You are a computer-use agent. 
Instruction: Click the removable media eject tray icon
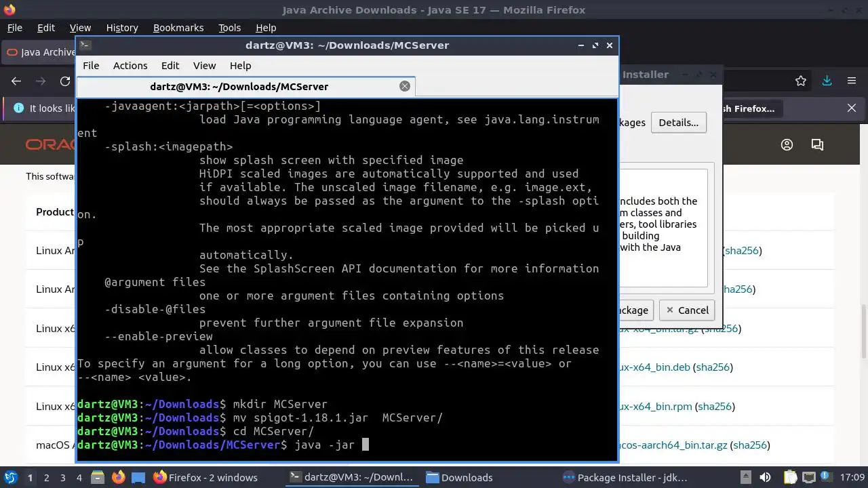[x=745, y=478]
